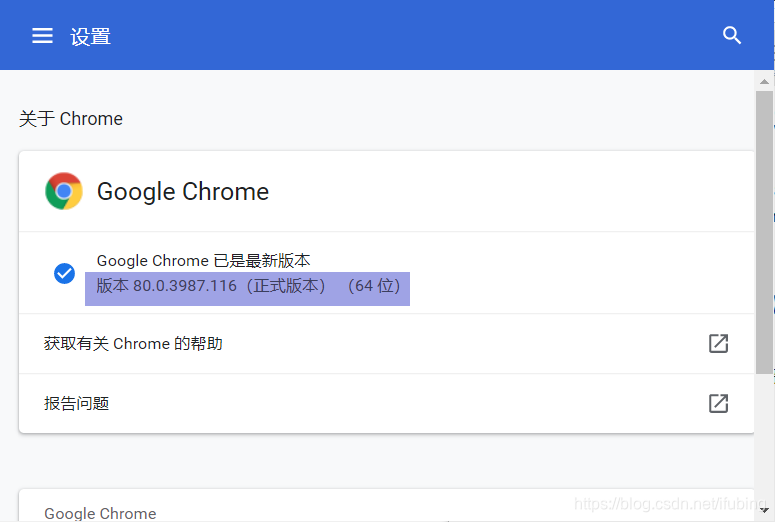Click the scrollbar down arrow
Viewport: 775px width, 522px height.
point(764,511)
